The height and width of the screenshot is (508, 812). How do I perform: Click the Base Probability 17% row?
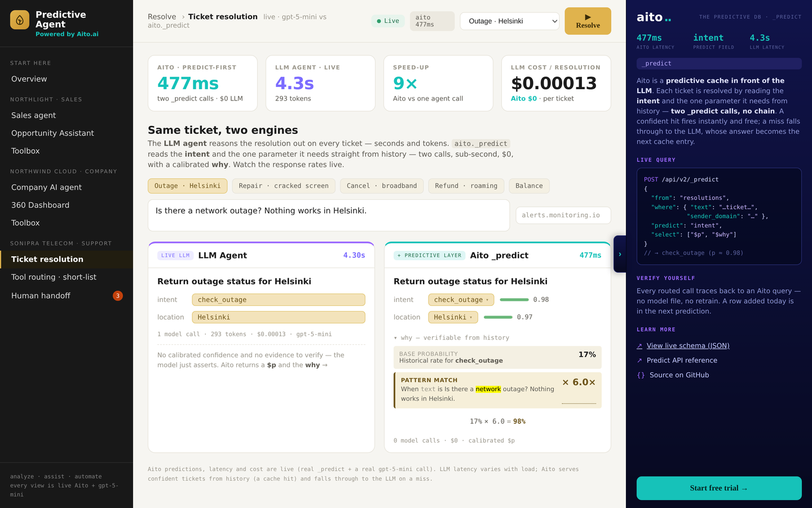(x=497, y=357)
